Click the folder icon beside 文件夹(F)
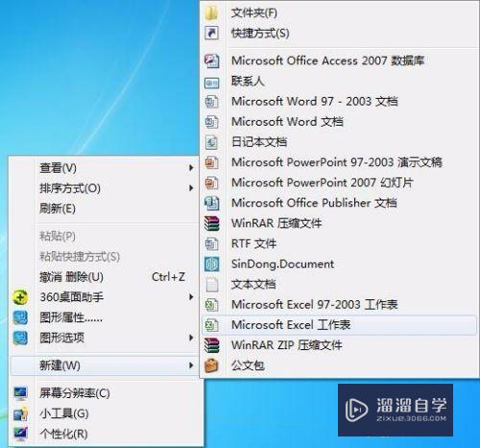480x448 pixels. pyautogui.click(x=212, y=12)
